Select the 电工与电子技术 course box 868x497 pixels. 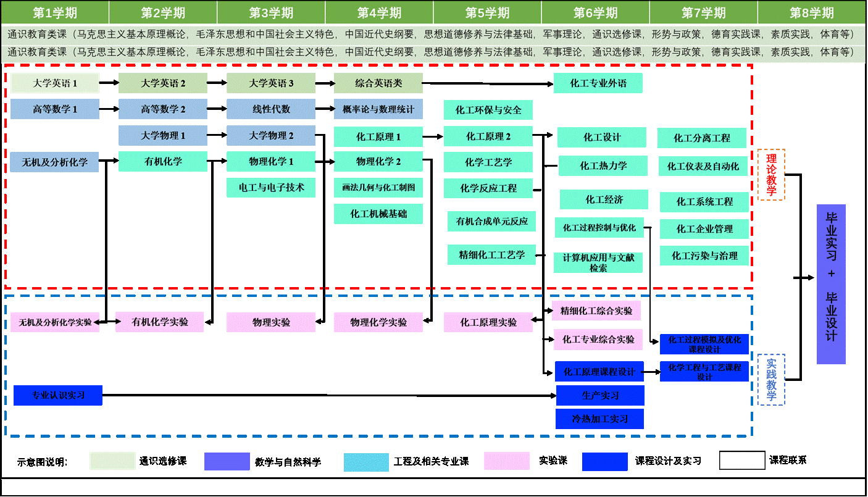click(271, 187)
